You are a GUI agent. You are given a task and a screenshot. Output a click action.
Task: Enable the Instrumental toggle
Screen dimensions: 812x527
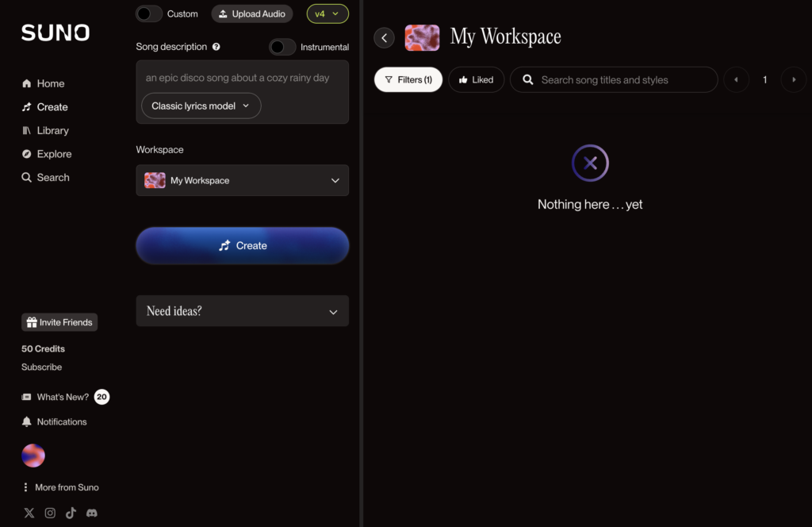282,47
